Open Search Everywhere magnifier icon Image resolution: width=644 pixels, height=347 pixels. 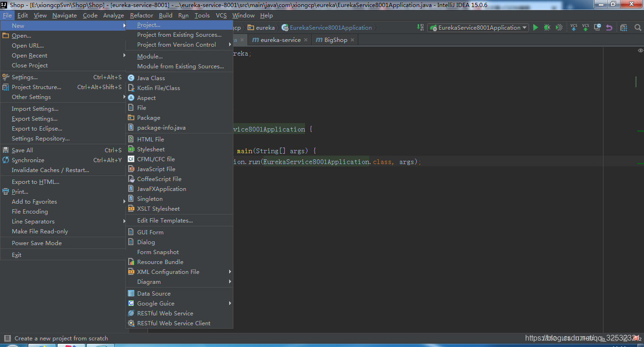[x=638, y=28]
